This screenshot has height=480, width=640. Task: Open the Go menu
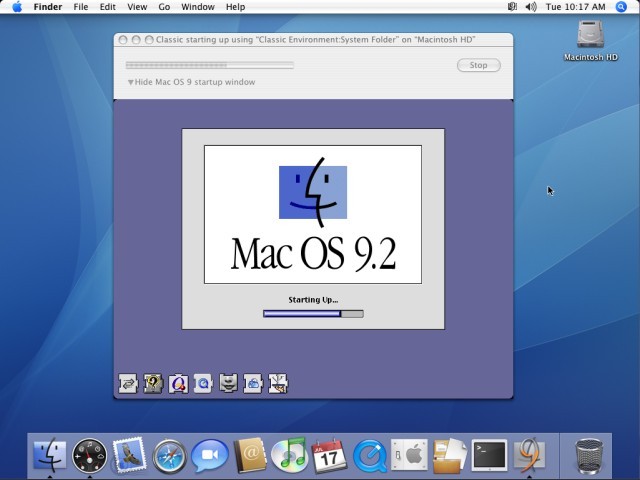(x=164, y=7)
